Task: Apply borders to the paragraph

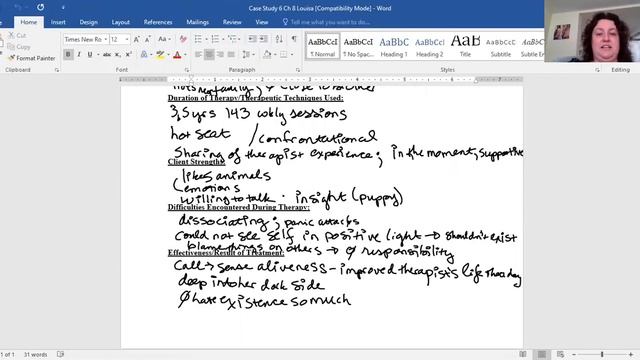Action: pos(283,54)
